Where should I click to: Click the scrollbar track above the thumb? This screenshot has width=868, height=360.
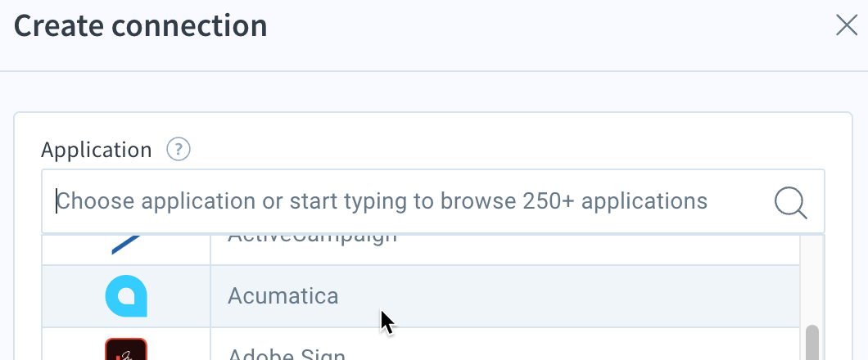tap(812, 279)
